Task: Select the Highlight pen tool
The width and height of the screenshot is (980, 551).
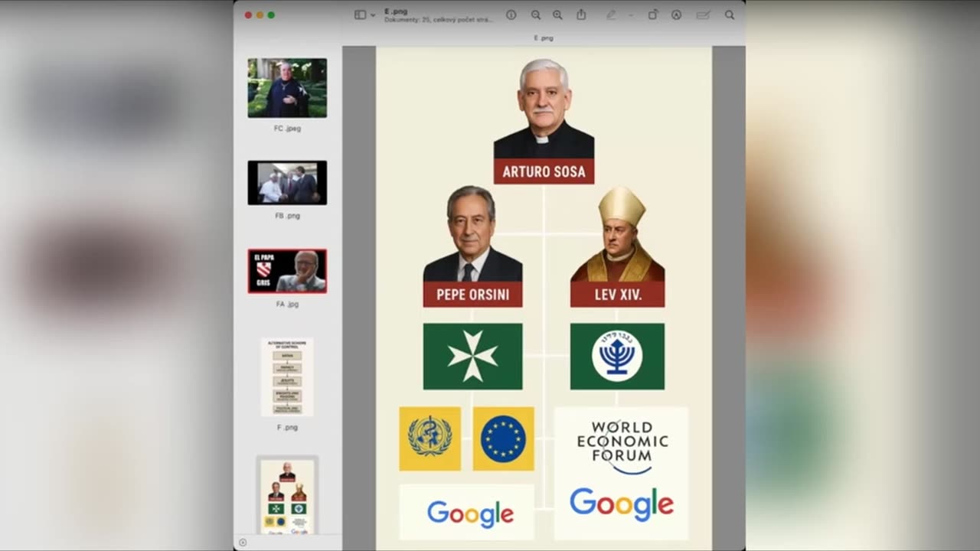Action: click(x=611, y=15)
